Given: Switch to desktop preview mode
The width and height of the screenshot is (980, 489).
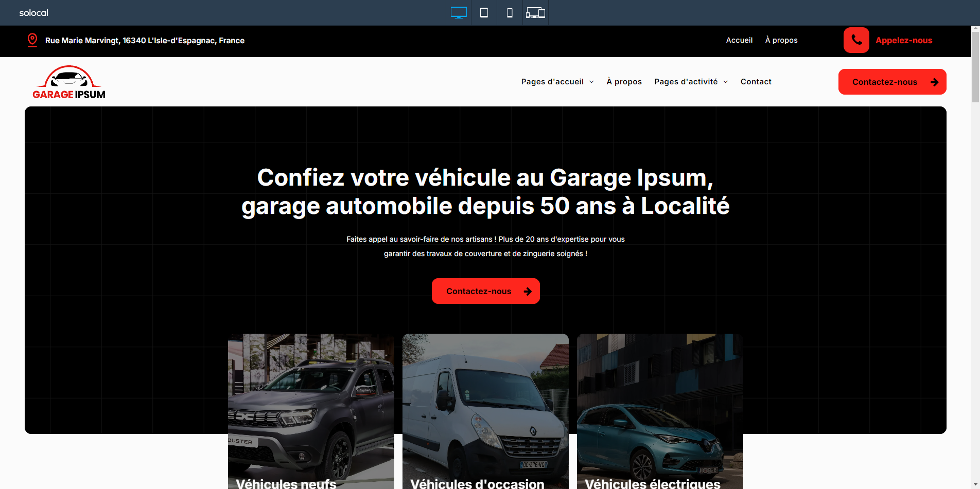Looking at the screenshot, I should click(459, 13).
